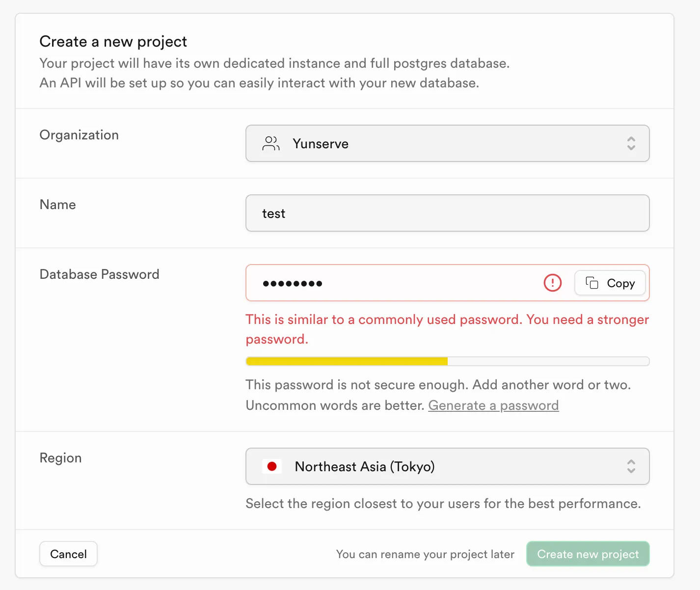700x590 pixels.
Task: Expand Organization selector using its chevron arrows
Action: [x=631, y=143]
